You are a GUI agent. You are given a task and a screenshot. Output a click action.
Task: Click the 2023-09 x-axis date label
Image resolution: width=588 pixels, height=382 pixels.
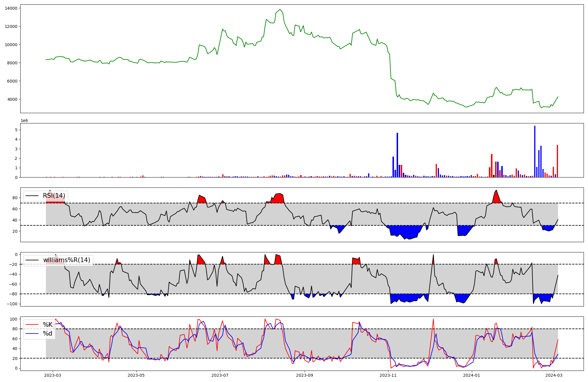[x=305, y=375]
